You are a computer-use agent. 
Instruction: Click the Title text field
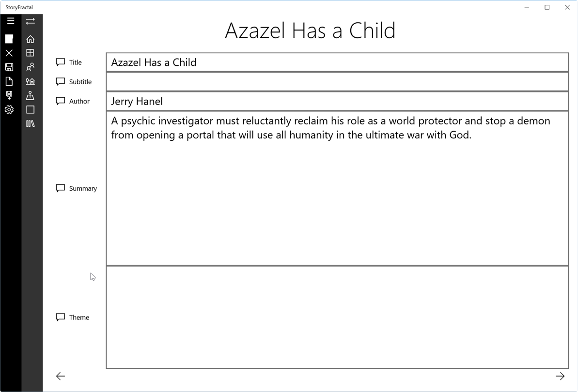tap(337, 62)
